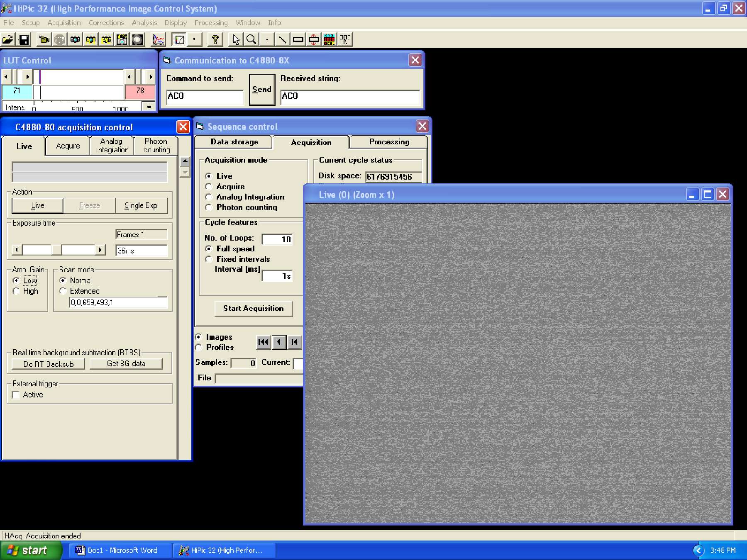The height and width of the screenshot is (560, 747).
Task: Click the video camera Live mode icon
Action: (44, 40)
